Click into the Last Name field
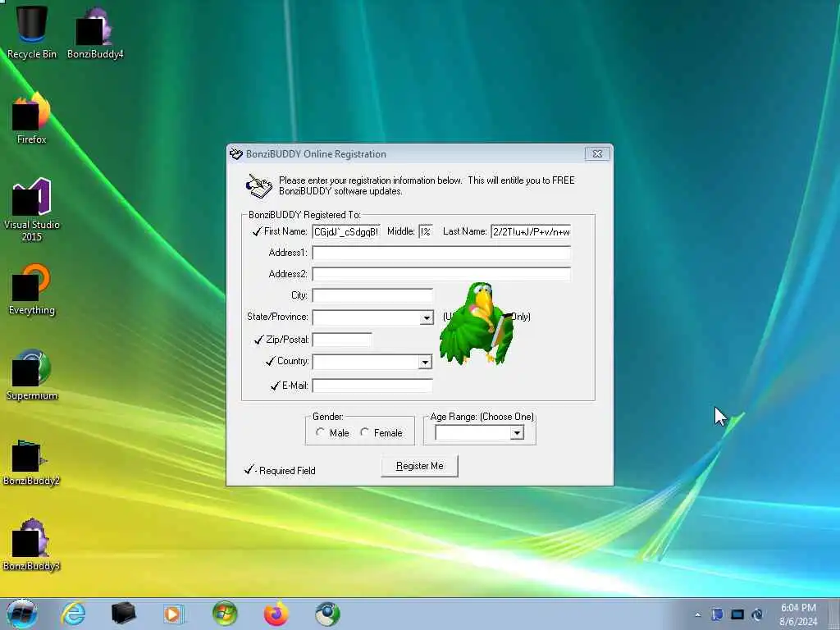 531,231
